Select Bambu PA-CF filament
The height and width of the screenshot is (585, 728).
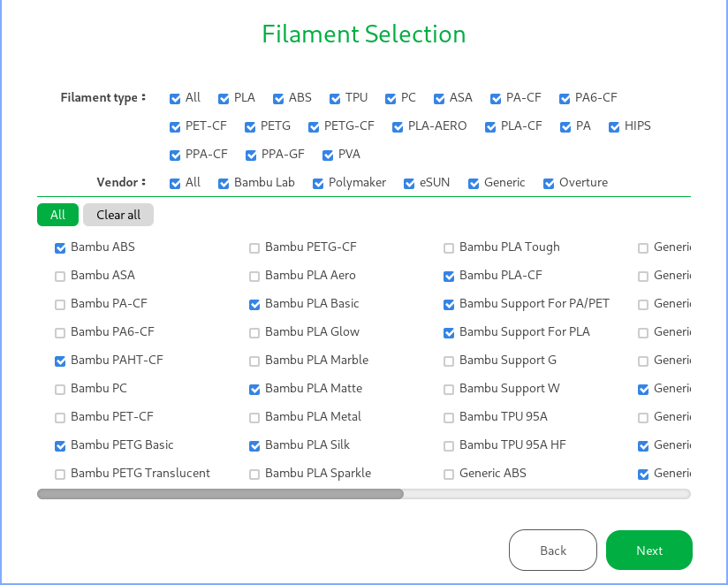point(60,305)
